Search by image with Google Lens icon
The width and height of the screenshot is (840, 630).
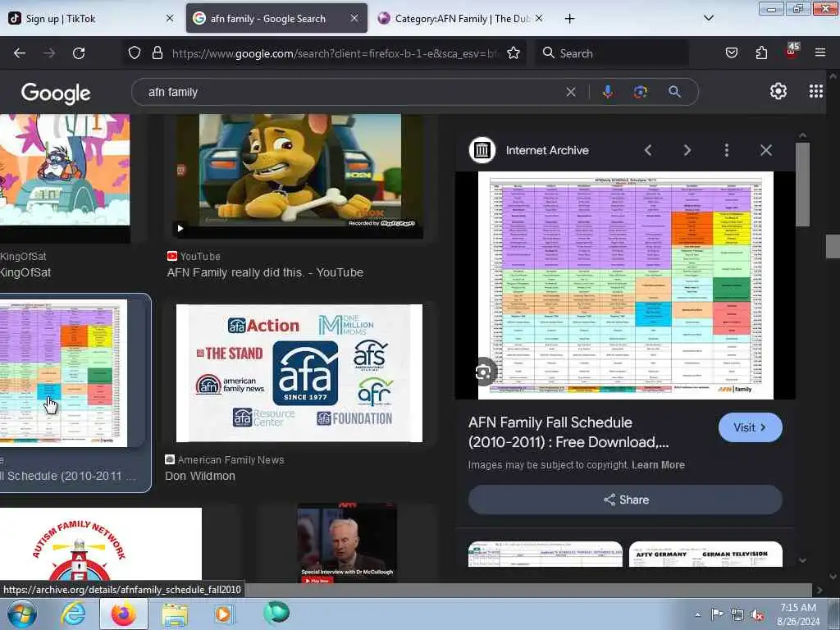pos(640,92)
